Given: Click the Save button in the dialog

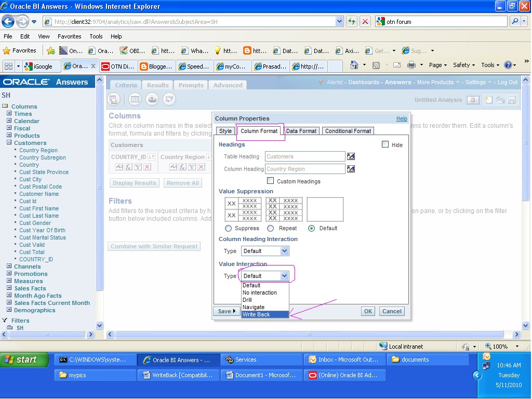Looking at the screenshot, I should 227,311.
